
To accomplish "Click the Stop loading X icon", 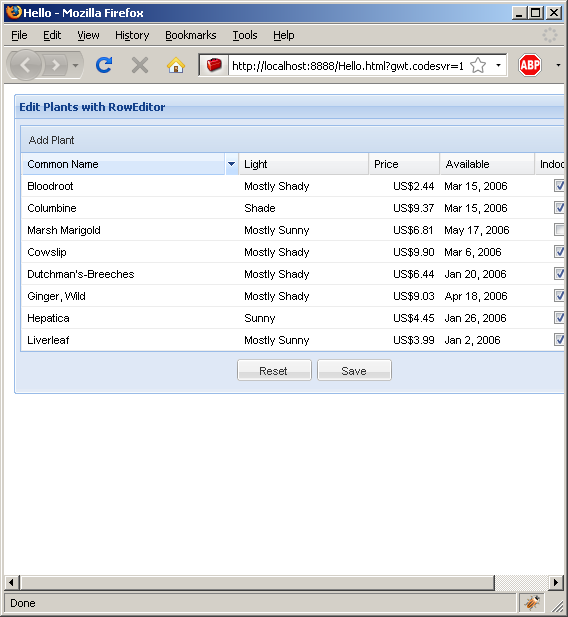I will coord(140,65).
